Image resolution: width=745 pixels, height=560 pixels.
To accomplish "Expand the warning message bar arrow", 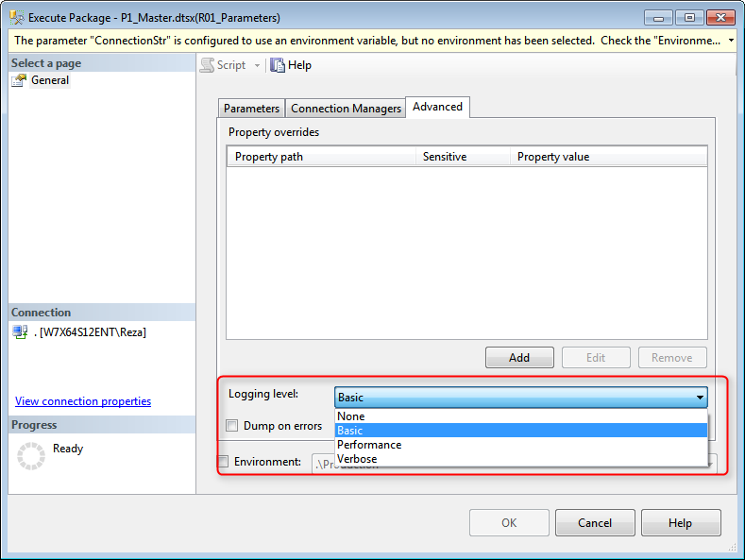I will point(732,41).
